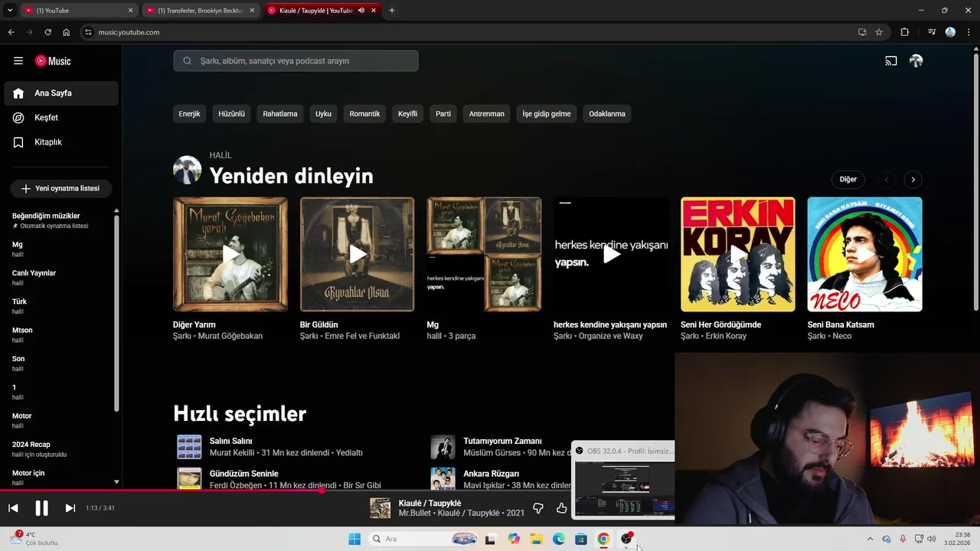Open Keşfet in sidebar
Viewport: 980px width, 551px height.
pos(61,118)
